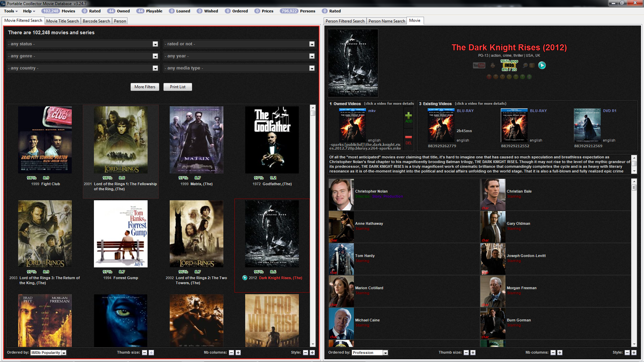
Task: Increase left panel number of columns
Action: click(x=238, y=353)
